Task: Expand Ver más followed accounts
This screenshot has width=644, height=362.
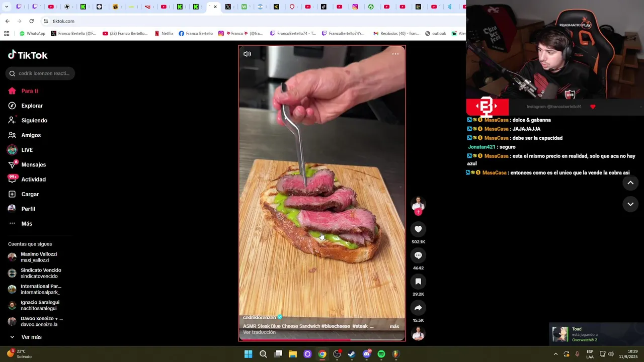Action: 26,337
